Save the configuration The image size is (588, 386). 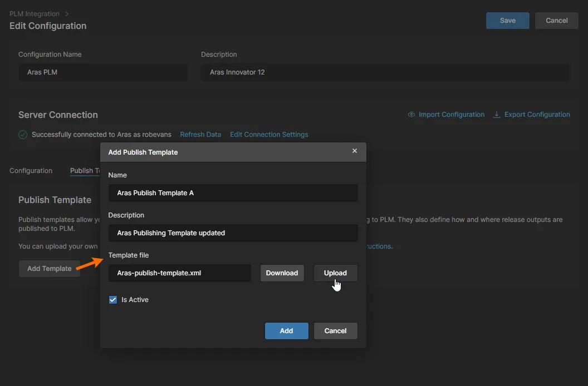[x=507, y=21]
